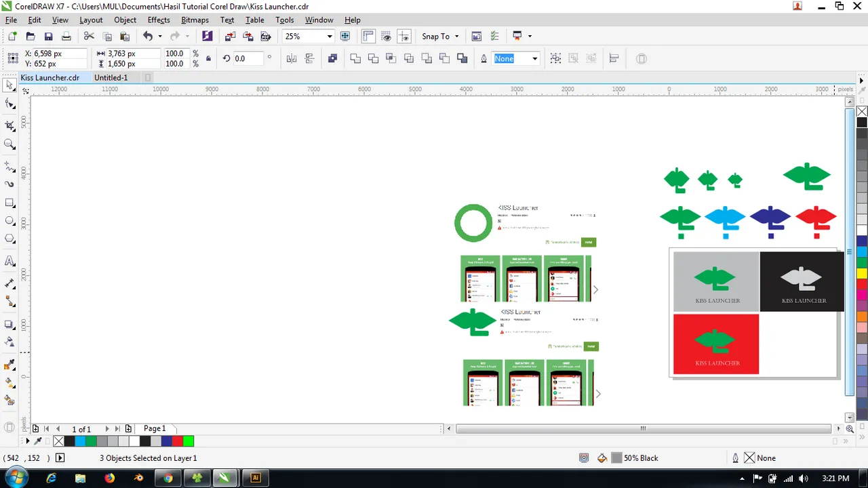Screen dimensions: 868x488
Task: Select the Shape tool
Action: click(9, 104)
